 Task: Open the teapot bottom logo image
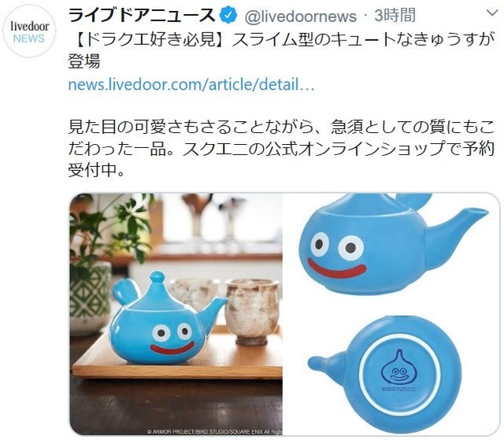(x=391, y=375)
